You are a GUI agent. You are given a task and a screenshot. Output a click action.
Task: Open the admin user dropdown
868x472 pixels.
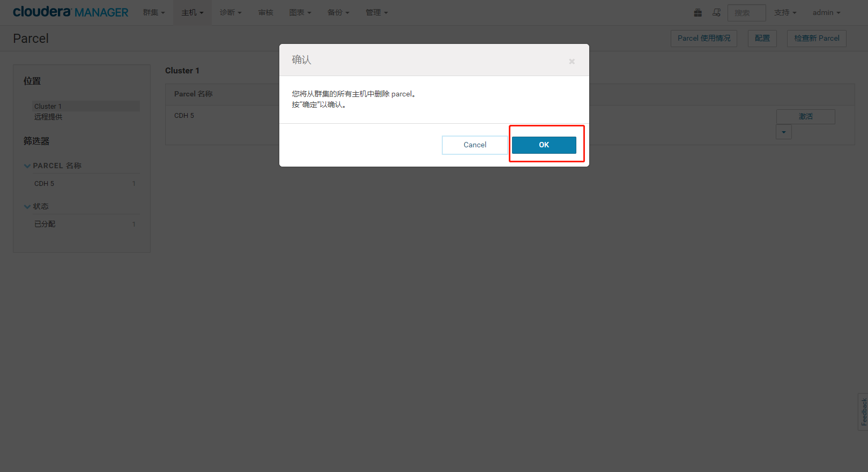click(x=826, y=12)
